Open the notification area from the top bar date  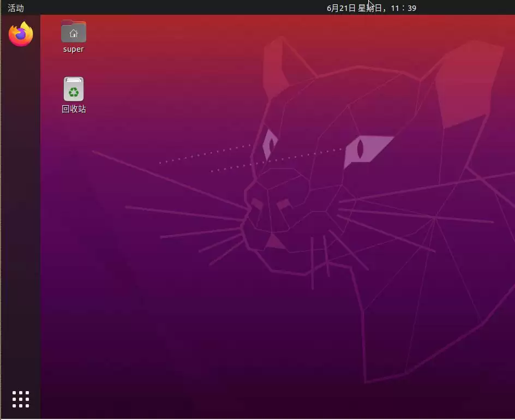point(371,8)
